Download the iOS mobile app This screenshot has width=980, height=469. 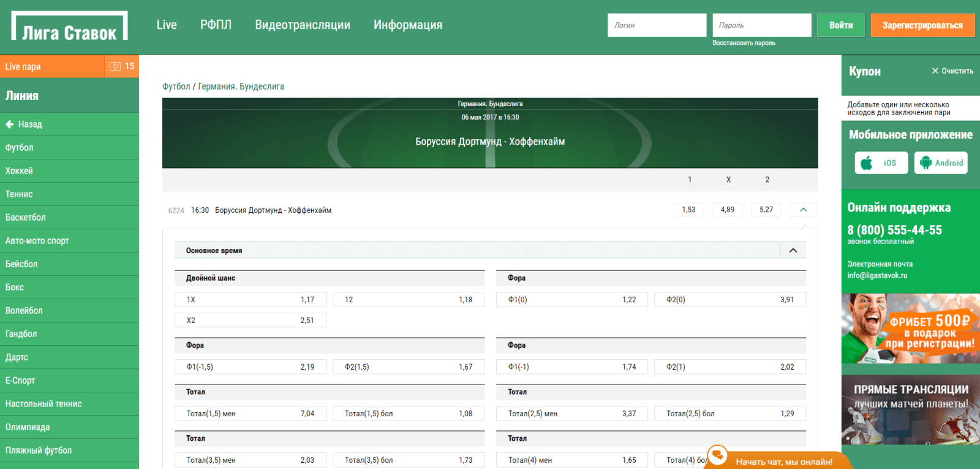tap(881, 163)
